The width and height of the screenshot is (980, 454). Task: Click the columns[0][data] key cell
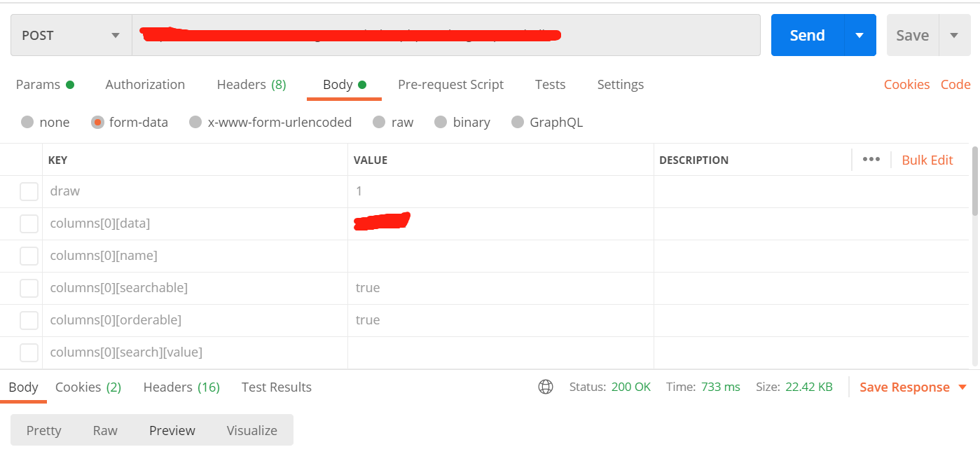tap(195, 223)
